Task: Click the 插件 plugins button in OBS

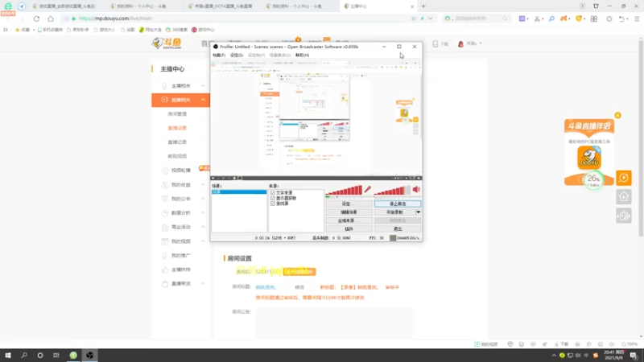Action: click(349, 229)
